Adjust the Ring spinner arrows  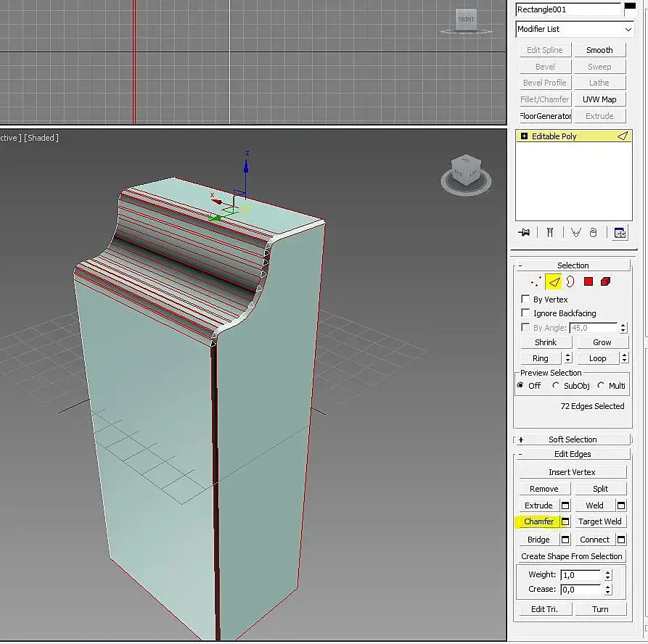(568, 358)
